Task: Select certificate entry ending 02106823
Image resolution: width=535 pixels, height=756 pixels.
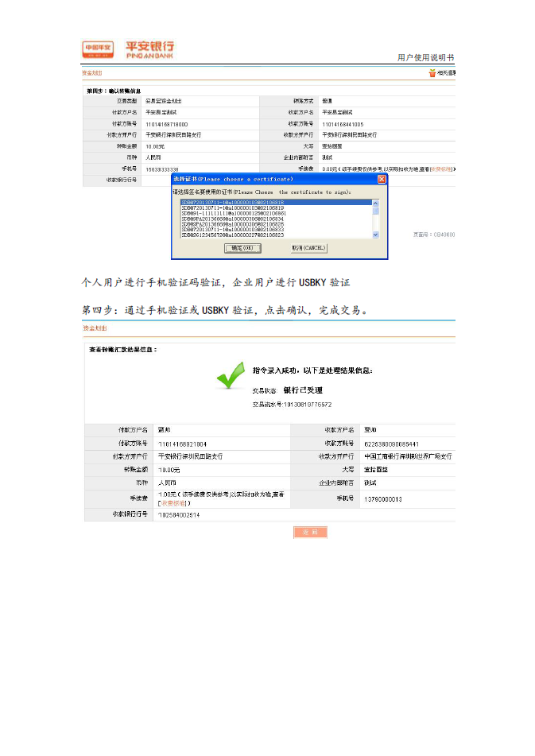Action: (x=233, y=235)
